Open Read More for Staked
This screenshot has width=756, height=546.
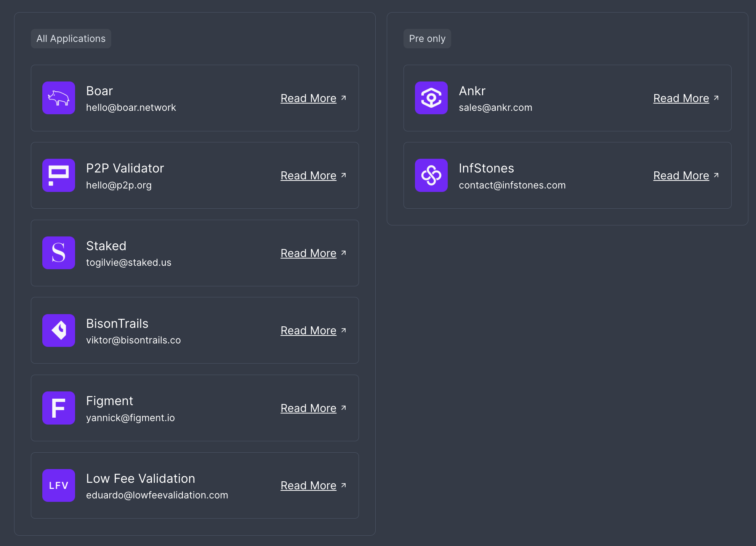click(x=308, y=253)
